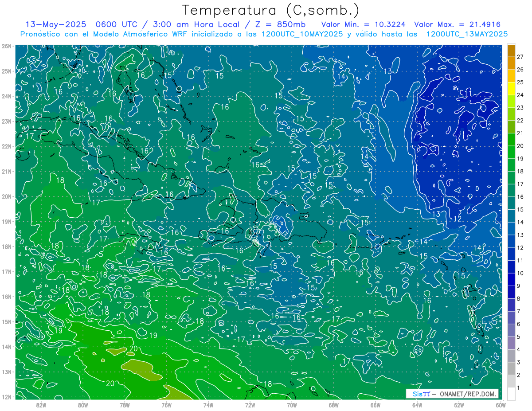Click the white swatch below 1 on the color scale
This screenshot has width=532, height=411.
511,393
